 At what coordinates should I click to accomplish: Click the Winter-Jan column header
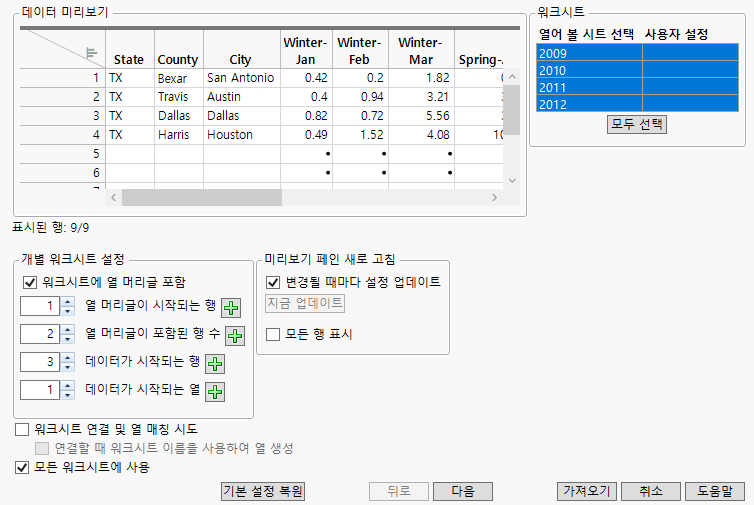tap(305, 51)
